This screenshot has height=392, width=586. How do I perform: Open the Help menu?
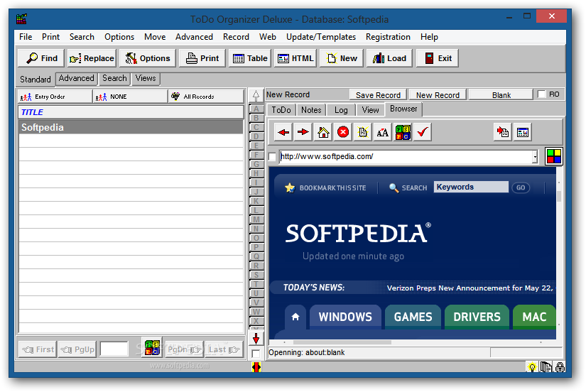tap(429, 37)
